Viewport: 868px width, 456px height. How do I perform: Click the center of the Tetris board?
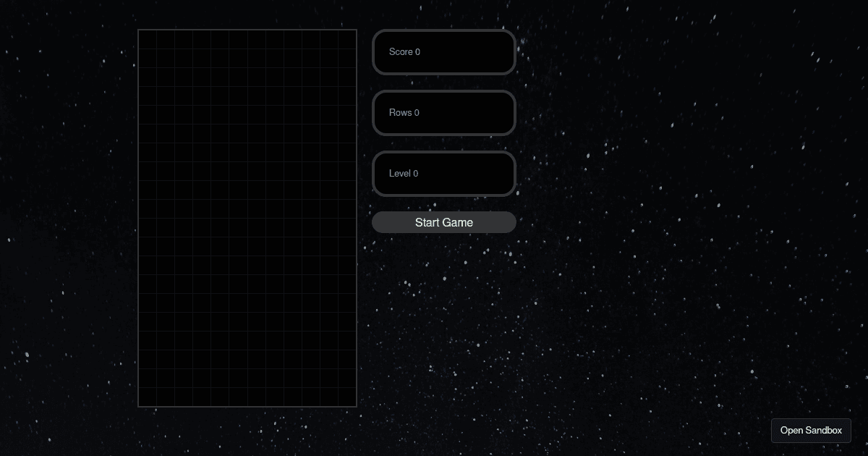(247, 217)
